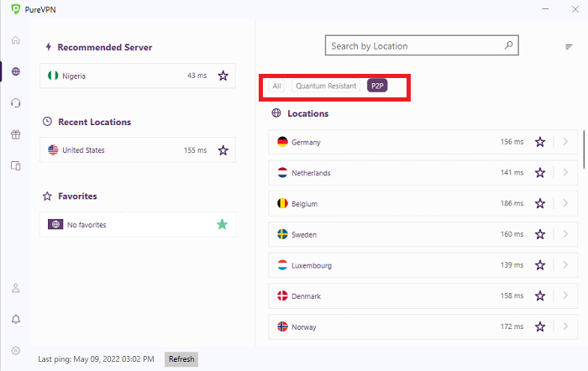Toggle favorite star for Germany

[x=540, y=142]
